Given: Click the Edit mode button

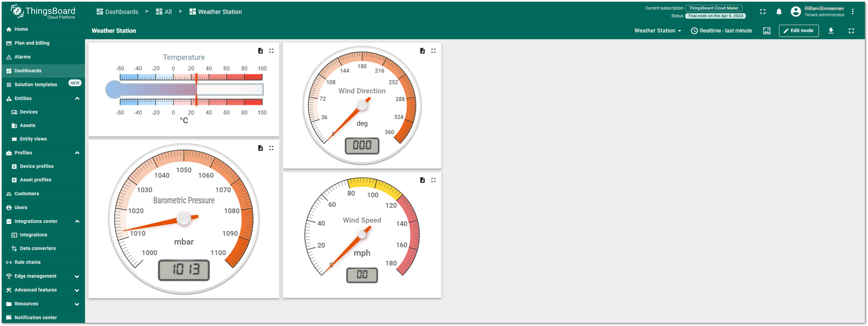Looking at the screenshot, I should (798, 31).
